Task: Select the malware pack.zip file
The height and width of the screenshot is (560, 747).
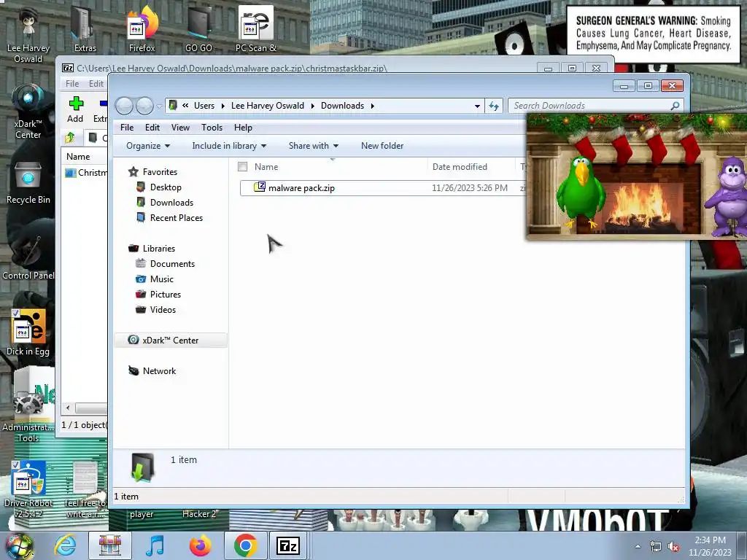Action: point(301,188)
